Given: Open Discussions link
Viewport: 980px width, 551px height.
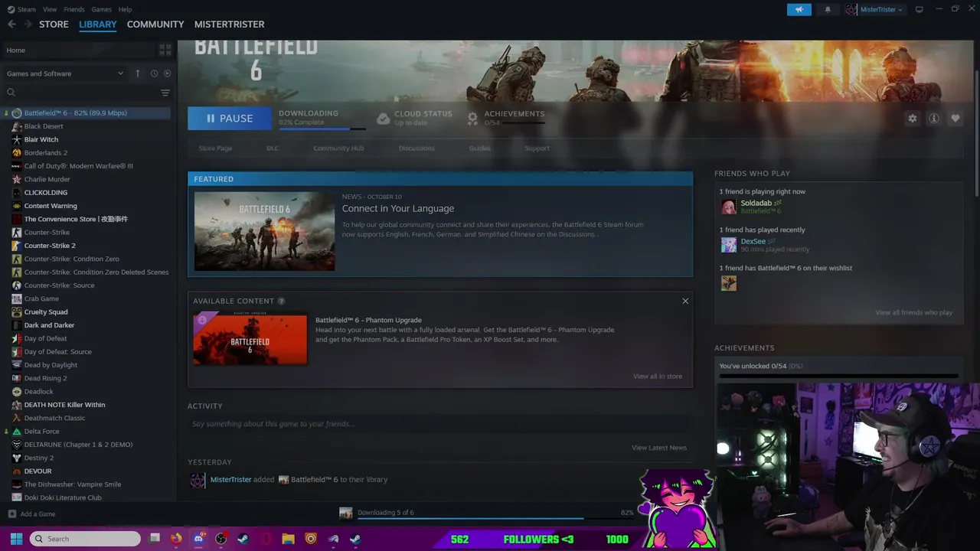Looking at the screenshot, I should point(416,148).
